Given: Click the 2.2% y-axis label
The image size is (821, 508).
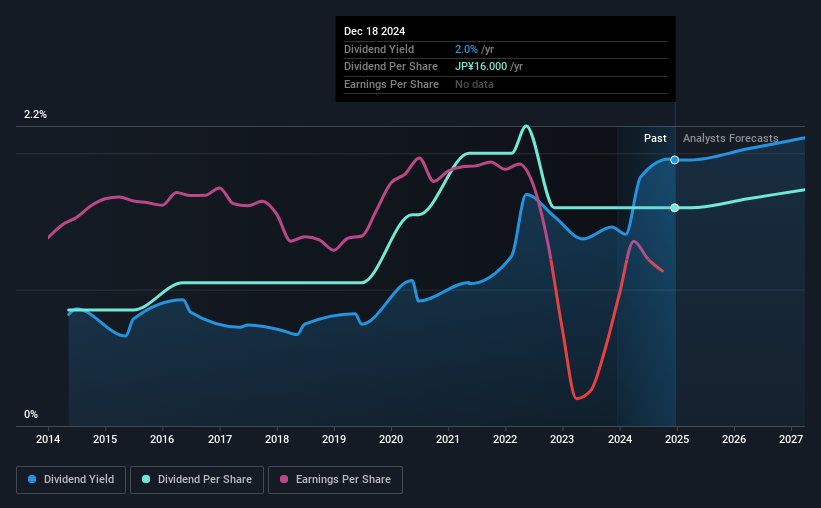Looking at the screenshot, I should click(x=35, y=114).
